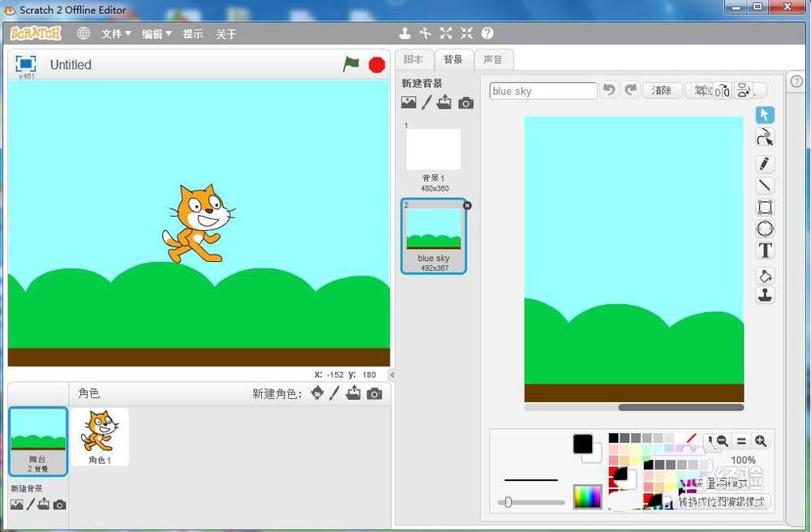Image resolution: width=811 pixels, height=532 pixels.
Task: Choose the Text tool
Action: pos(765,251)
